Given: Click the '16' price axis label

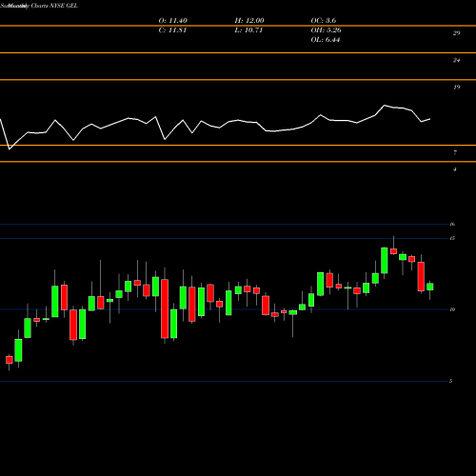Looking at the screenshot, I should (452, 224).
